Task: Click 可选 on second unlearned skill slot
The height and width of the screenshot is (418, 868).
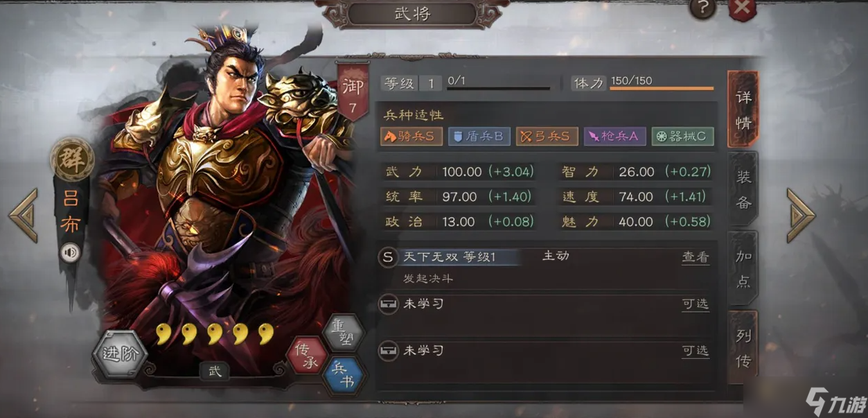Action: 695,351
